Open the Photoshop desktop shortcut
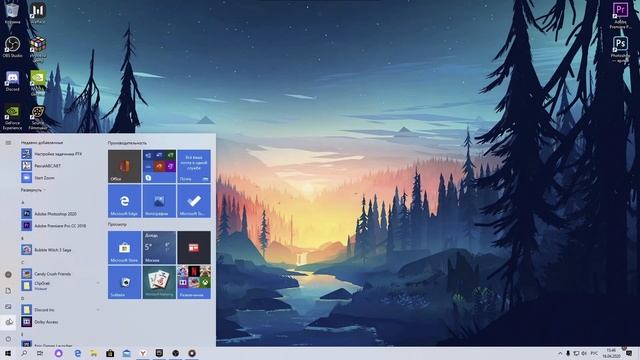Image resolution: width=640 pixels, height=360 pixels. pyautogui.click(x=620, y=48)
